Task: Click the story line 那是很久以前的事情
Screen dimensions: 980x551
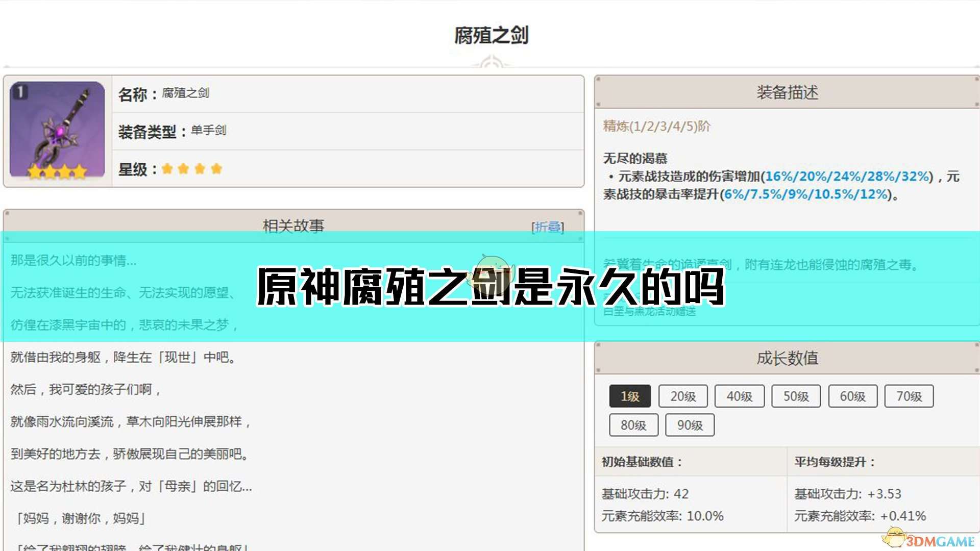Action: pyautogui.click(x=73, y=261)
